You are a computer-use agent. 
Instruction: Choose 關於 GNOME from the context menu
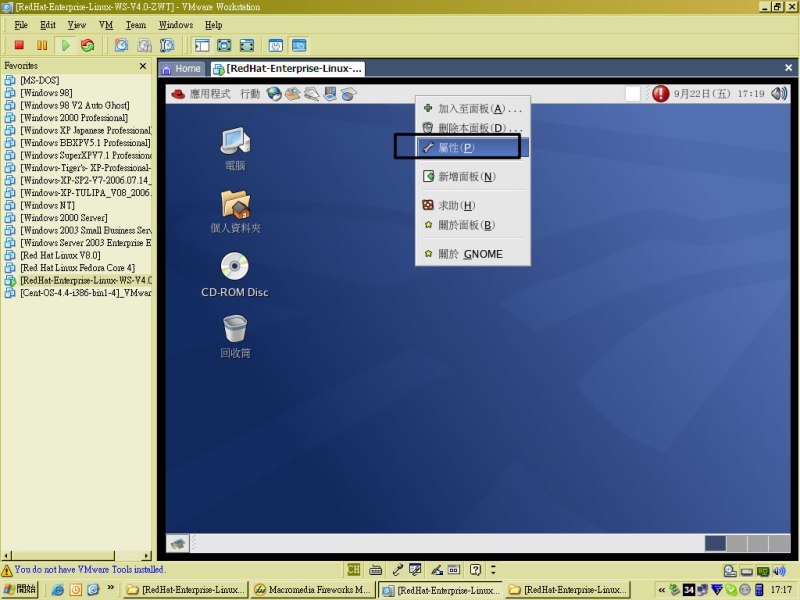(x=473, y=254)
